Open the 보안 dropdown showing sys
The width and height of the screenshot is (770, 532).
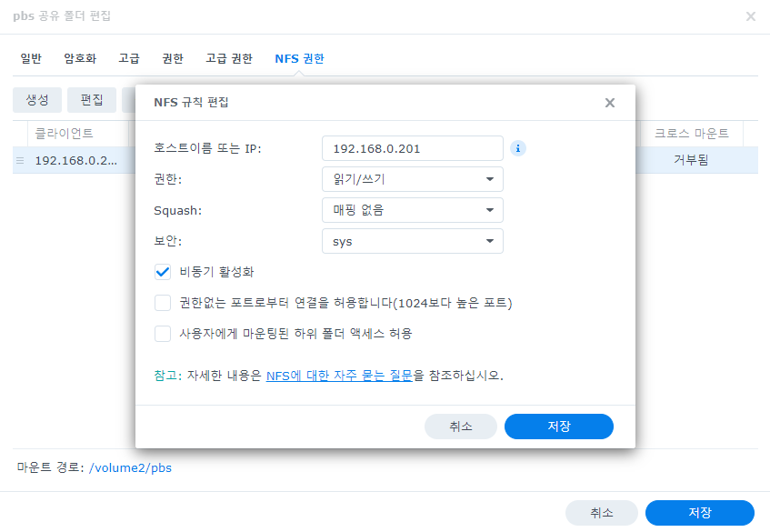pyautogui.click(x=413, y=241)
